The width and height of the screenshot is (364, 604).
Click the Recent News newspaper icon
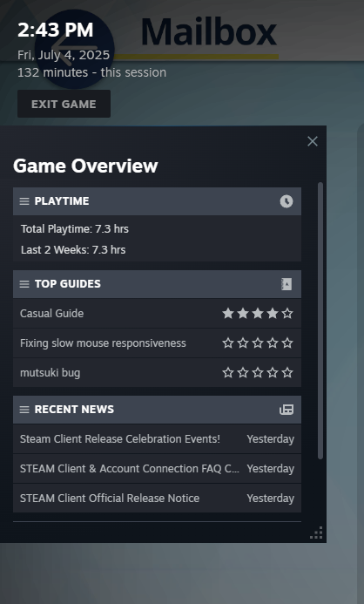click(286, 410)
